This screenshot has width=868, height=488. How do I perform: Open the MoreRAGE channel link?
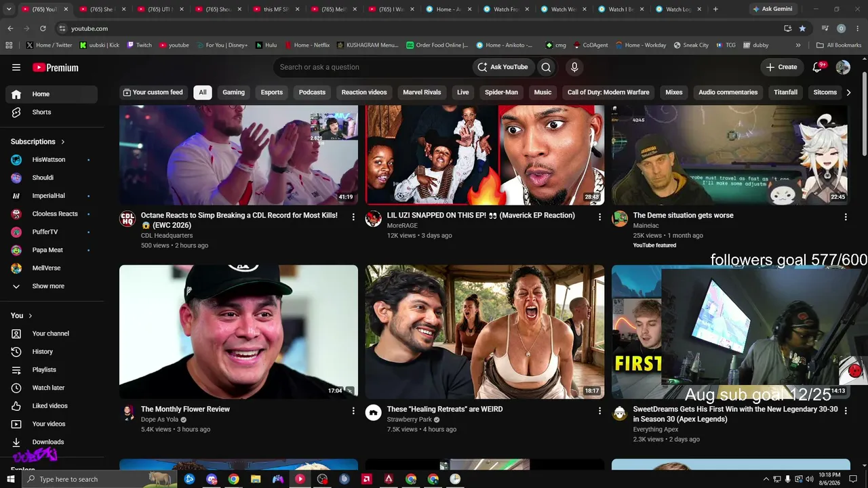[402, 226]
